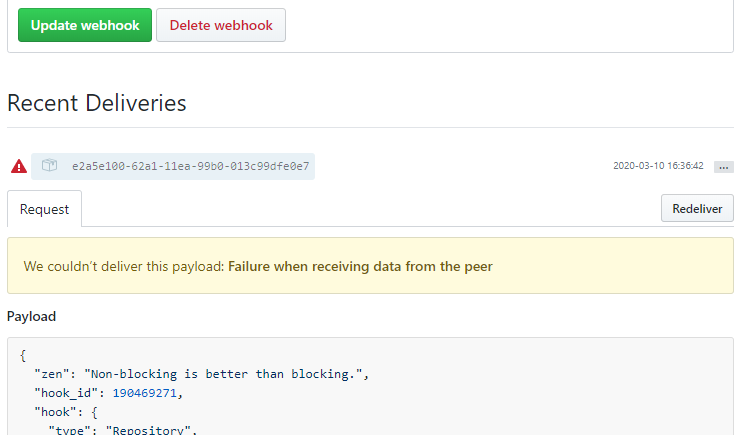The image size is (745, 435).
Task: Click the Non-blocking is better than blocking string
Action: click(223, 374)
